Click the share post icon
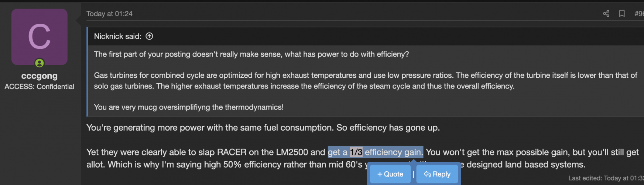The image size is (644, 185). point(606,14)
